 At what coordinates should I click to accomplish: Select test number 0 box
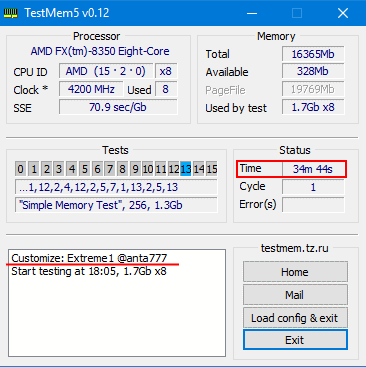(20, 169)
